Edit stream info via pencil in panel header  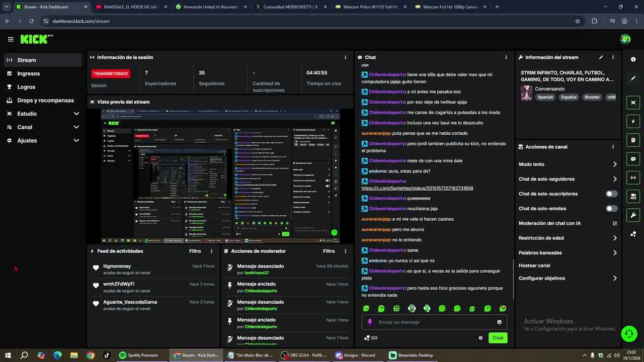(x=601, y=57)
